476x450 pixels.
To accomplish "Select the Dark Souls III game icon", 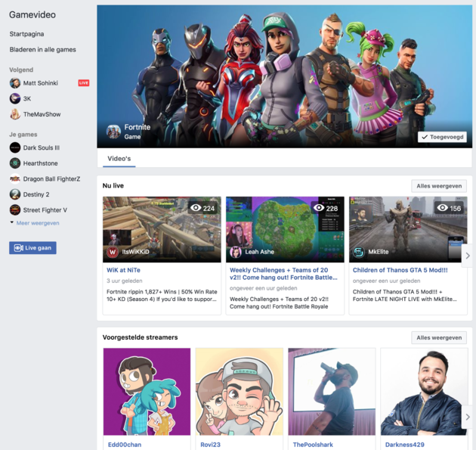I will point(15,147).
